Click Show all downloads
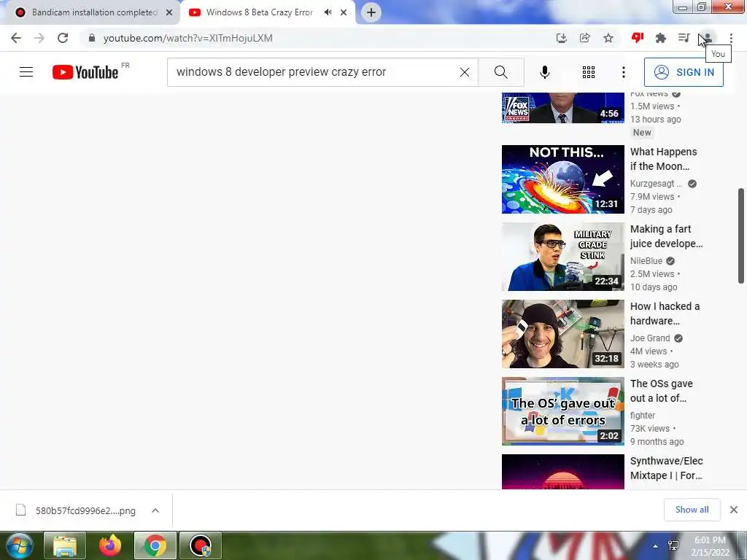This screenshot has height=560, width=747. (x=692, y=510)
